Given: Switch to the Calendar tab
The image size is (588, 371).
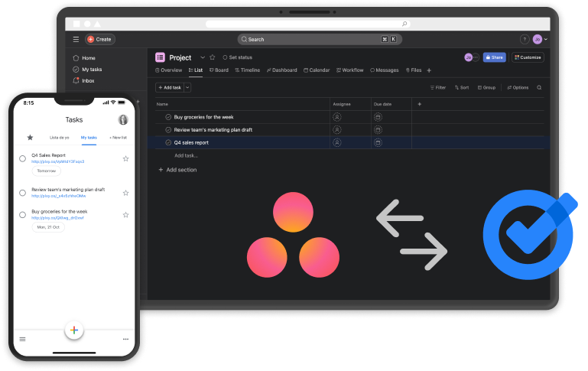Looking at the screenshot, I should click(317, 70).
